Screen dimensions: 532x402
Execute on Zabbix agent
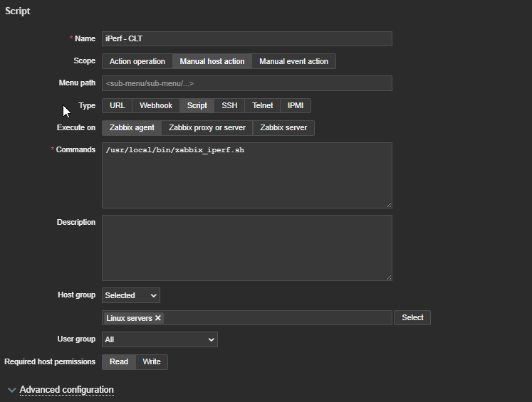[132, 128]
